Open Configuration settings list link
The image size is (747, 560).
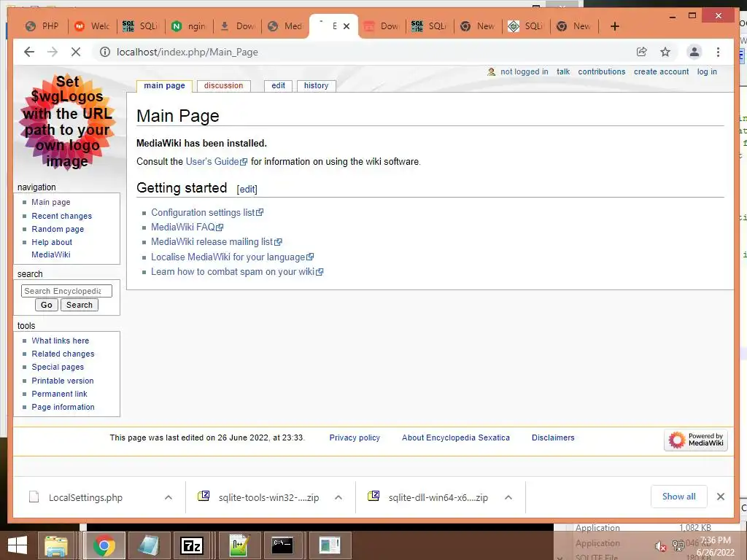(207, 212)
